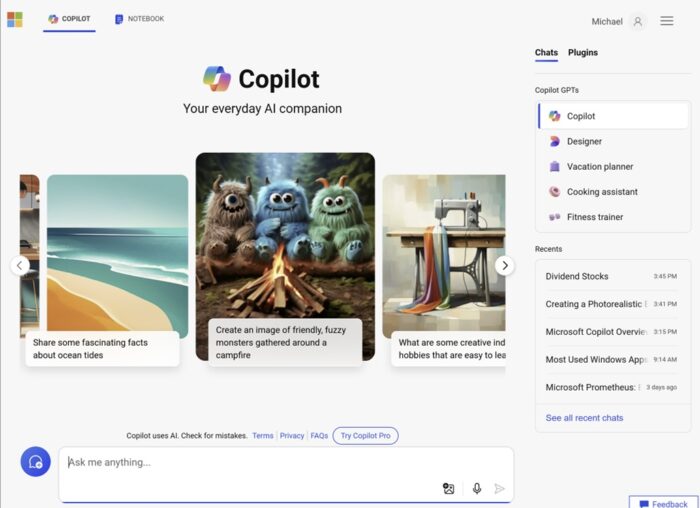Open Most Used Windows Apps recent chat
700x508 pixels.
point(611,359)
